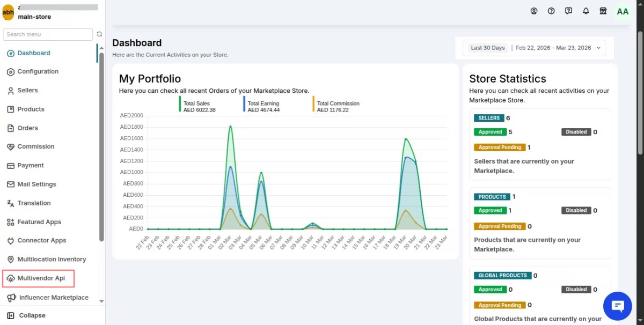Click the Orders document icon in sidebar

(11, 128)
